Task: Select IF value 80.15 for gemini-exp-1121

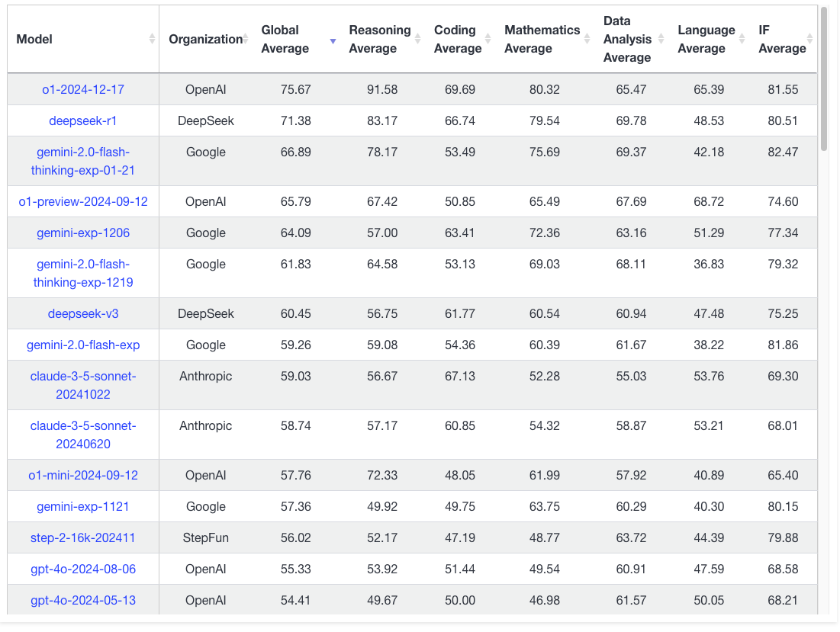Action: click(x=783, y=507)
